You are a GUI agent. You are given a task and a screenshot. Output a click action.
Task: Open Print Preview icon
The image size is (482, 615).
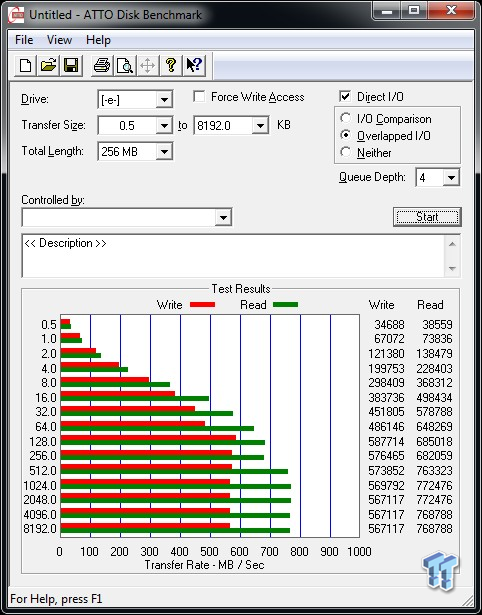point(125,65)
